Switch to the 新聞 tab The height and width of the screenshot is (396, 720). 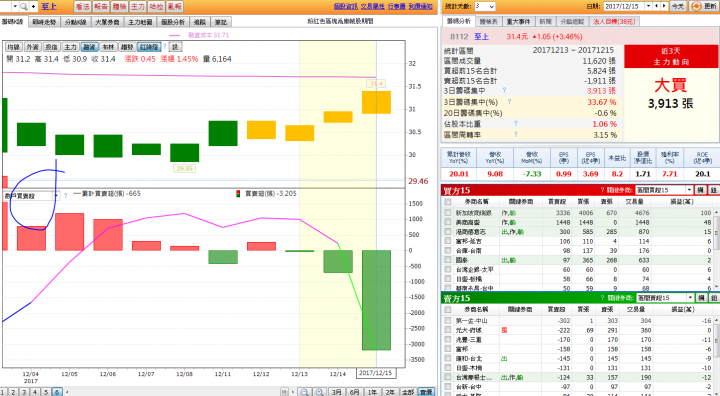click(x=546, y=22)
